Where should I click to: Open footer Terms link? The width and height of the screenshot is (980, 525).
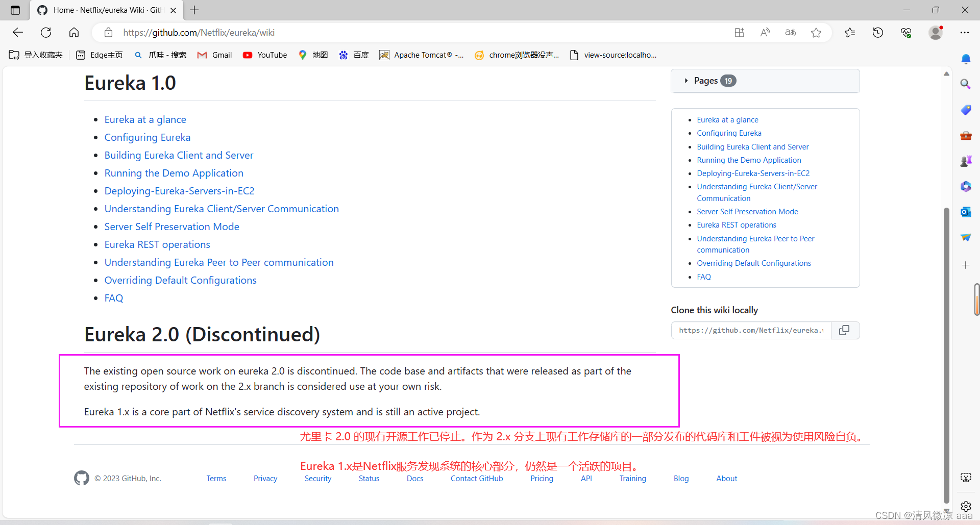216,479
